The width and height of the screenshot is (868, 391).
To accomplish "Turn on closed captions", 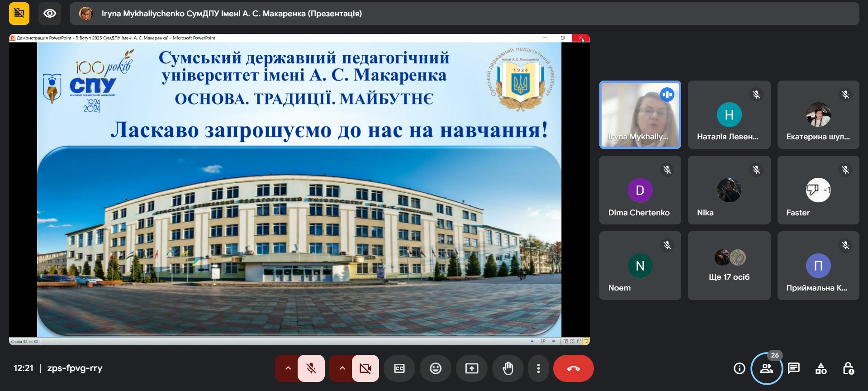I will (399, 368).
